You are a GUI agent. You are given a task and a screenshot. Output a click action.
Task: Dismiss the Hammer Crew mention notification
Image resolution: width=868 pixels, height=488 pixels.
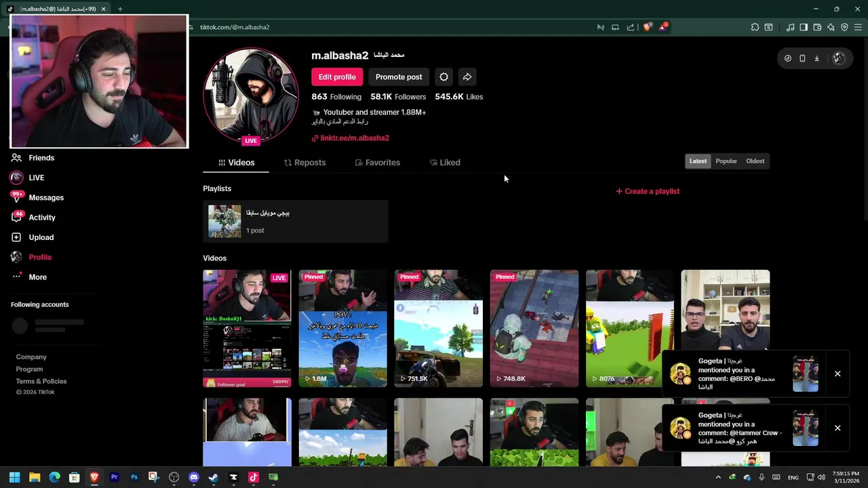pos(837,428)
